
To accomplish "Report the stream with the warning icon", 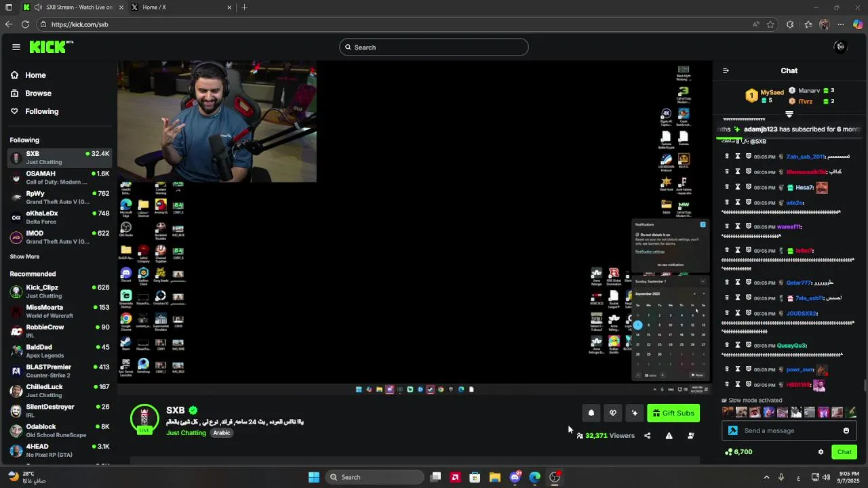I will pyautogui.click(x=669, y=436).
